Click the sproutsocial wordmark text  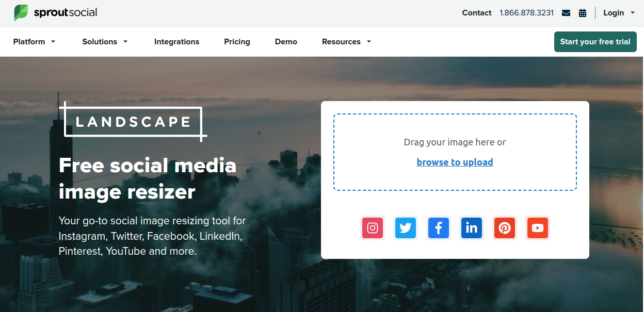click(66, 13)
